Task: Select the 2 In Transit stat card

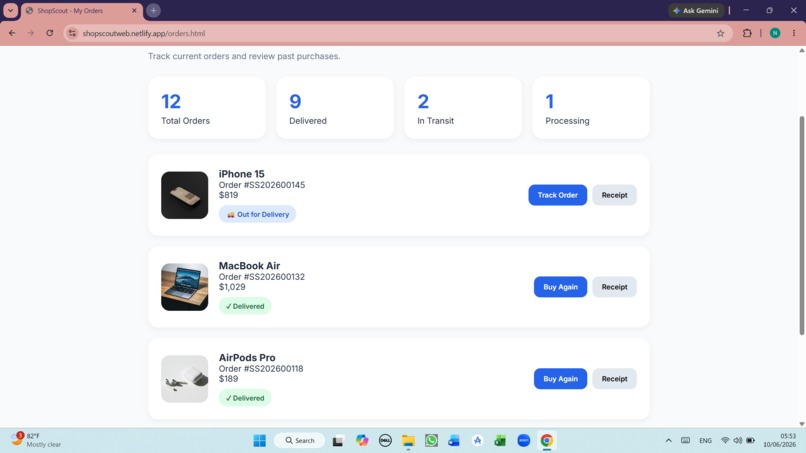Action: (x=463, y=108)
